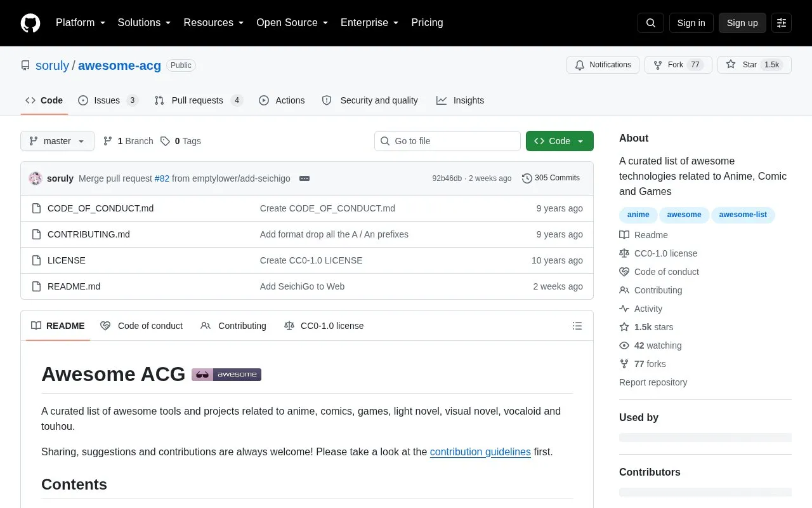
Task: Click the Notifications bell button
Action: point(603,65)
